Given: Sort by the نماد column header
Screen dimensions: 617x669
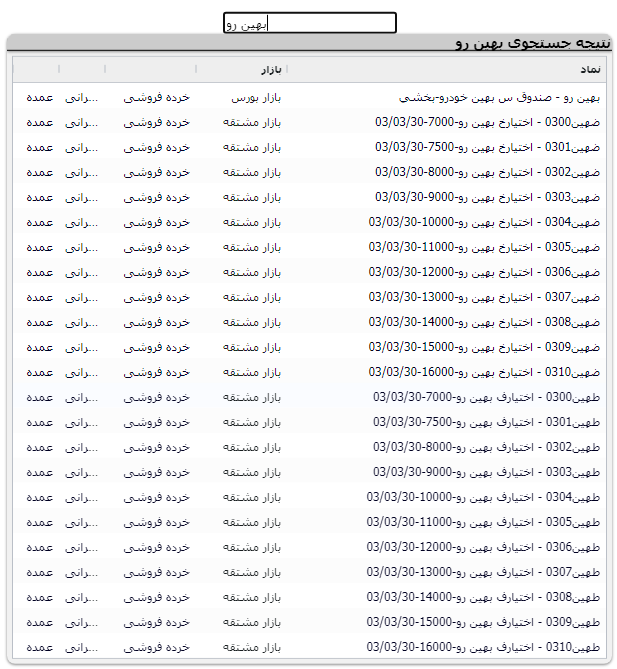Looking at the screenshot, I should pos(590,69).
